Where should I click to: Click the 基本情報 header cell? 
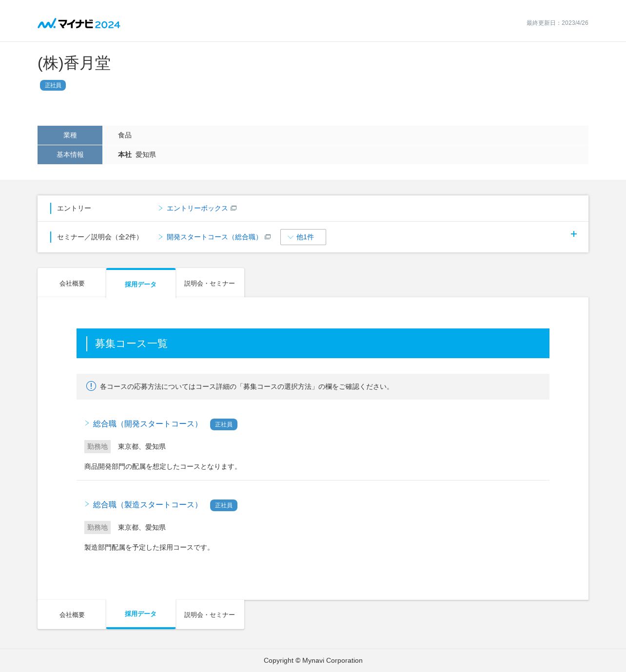[70, 154]
